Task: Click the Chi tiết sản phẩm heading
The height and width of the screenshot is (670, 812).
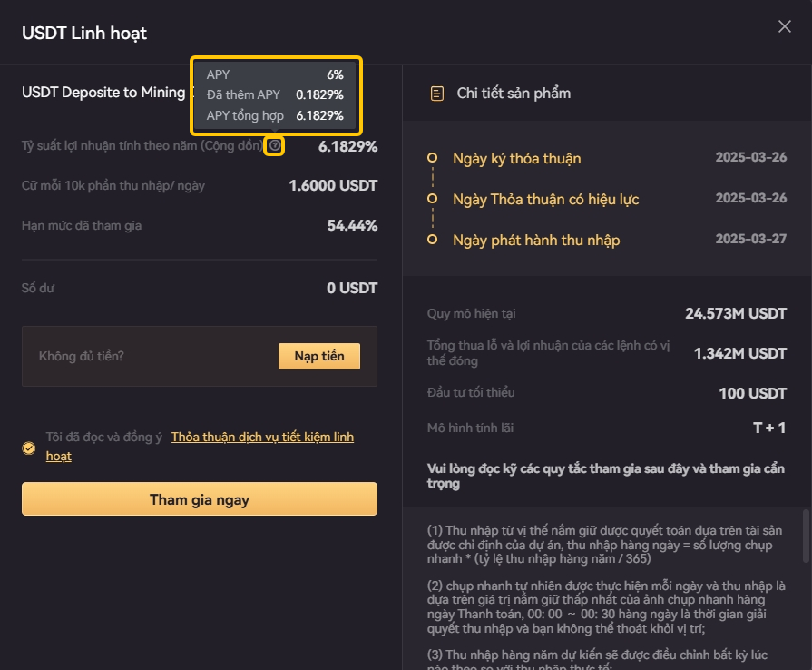Action: tap(514, 94)
